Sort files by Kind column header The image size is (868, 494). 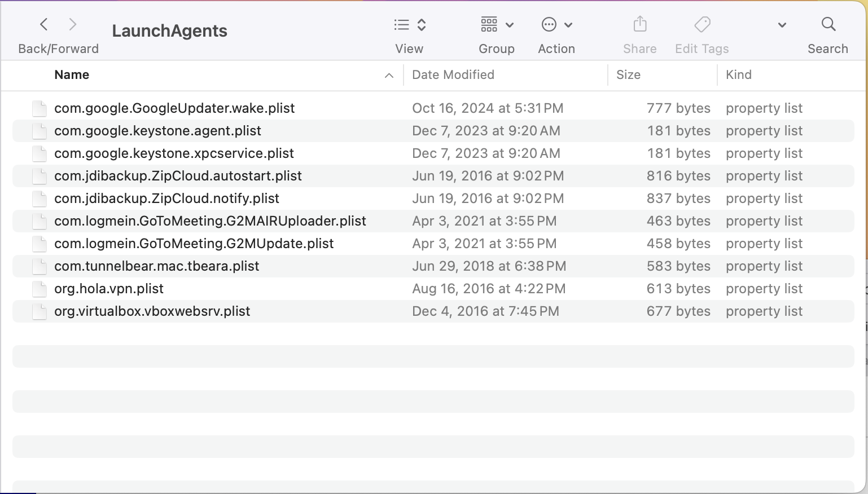[x=738, y=75]
